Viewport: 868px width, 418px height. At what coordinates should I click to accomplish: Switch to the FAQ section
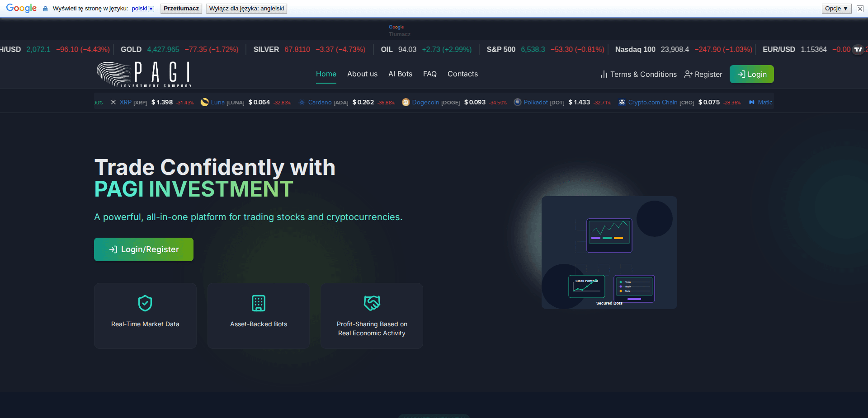coord(429,74)
